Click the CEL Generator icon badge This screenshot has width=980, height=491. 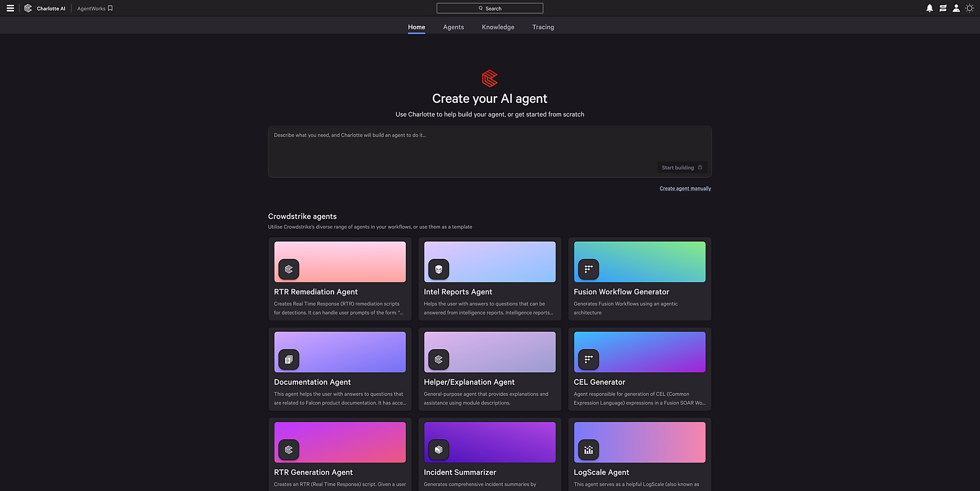point(588,359)
